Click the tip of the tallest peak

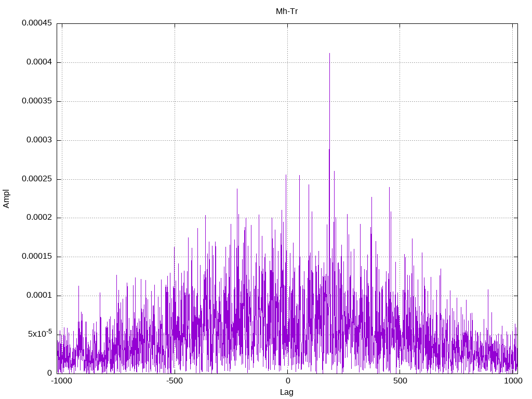click(329, 54)
